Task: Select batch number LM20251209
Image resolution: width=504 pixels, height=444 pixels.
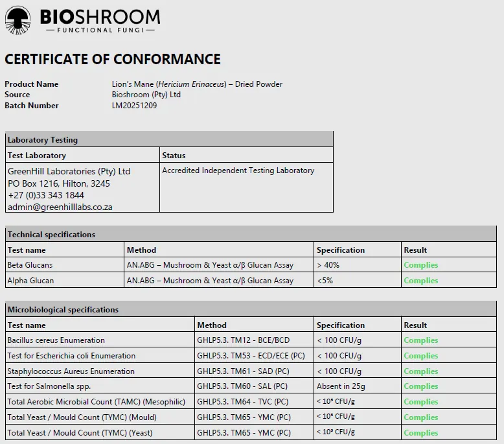Action: 134,106
